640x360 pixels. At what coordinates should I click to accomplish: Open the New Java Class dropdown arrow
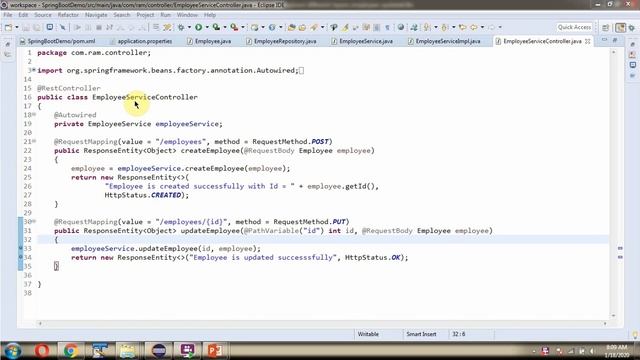click(x=280, y=27)
